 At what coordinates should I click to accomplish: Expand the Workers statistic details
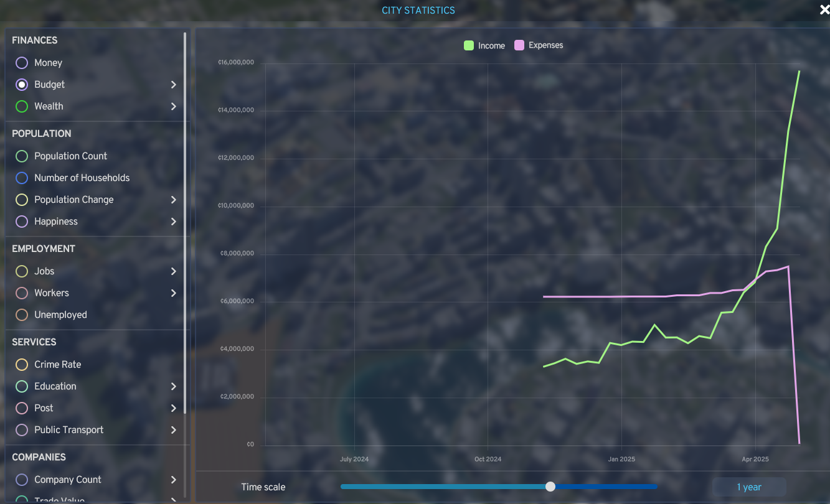(174, 292)
